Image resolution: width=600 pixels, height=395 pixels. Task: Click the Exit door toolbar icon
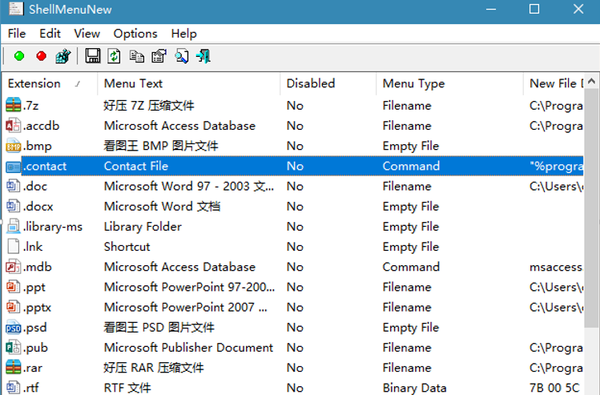(x=203, y=56)
